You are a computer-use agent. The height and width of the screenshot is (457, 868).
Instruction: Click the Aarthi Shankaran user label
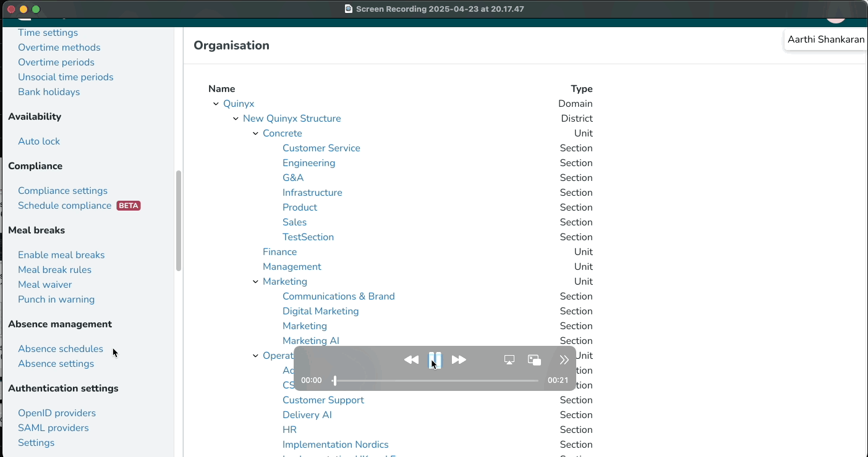(x=826, y=40)
